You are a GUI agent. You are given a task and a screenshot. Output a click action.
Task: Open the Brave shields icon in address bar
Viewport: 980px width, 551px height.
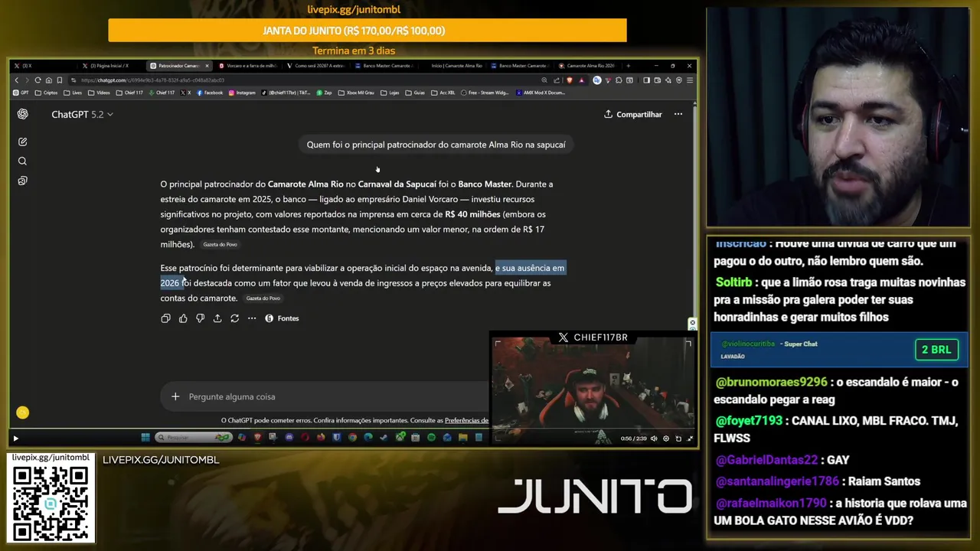(x=570, y=80)
